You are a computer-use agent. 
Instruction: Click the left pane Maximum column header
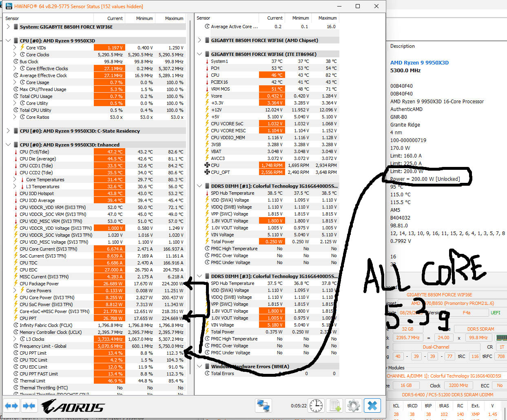tap(170, 18)
